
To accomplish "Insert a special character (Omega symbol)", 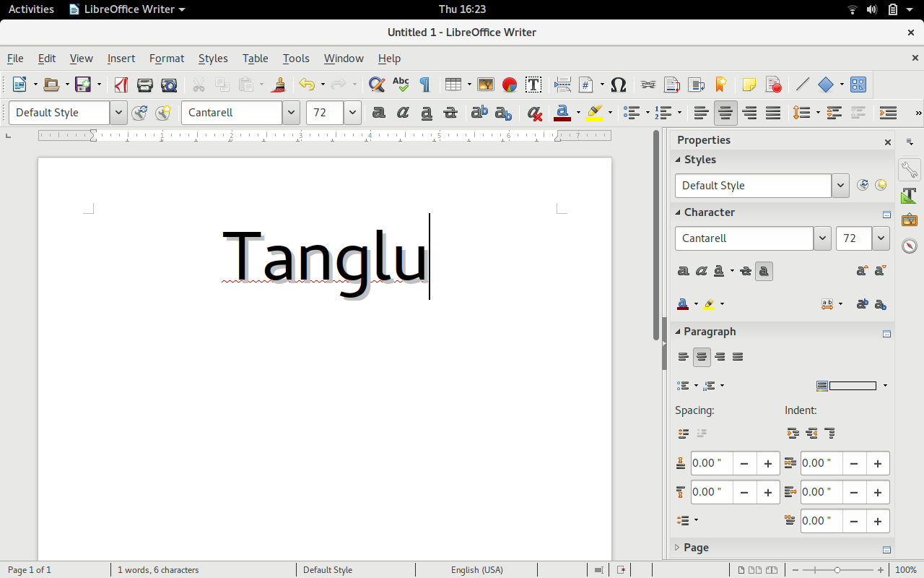I will (x=618, y=85).
